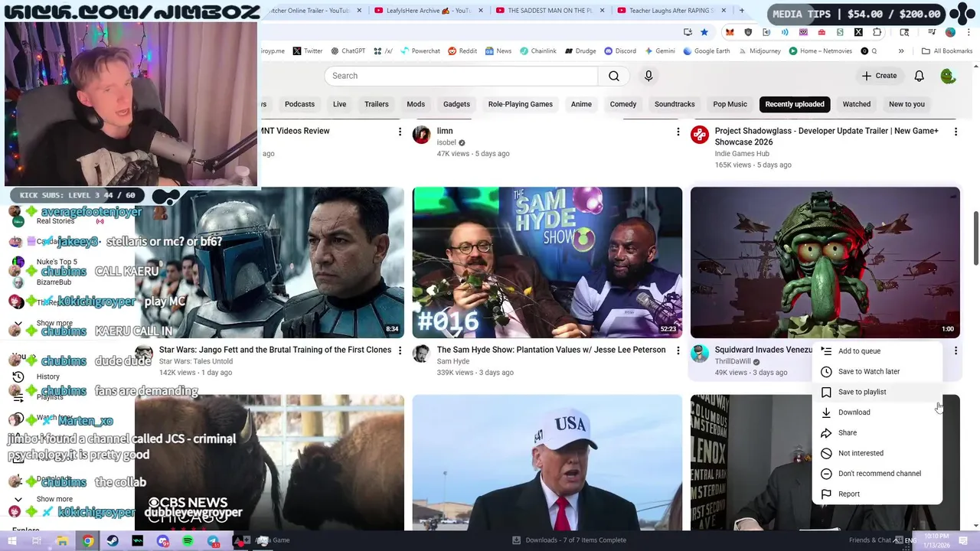980x551 pixels.
Task: Choose Save to Watch later
Action: pos(877,371)
